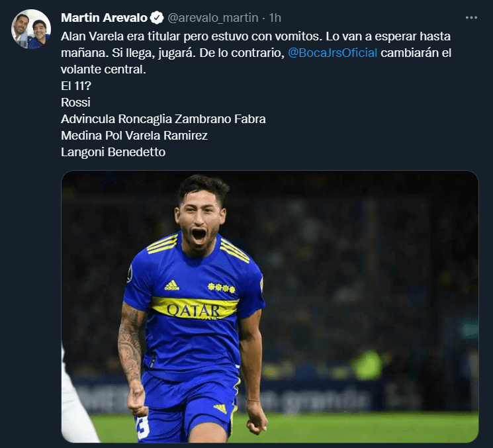
Task: Click the 'El 11?' line
Action: [x=76, y=86]
